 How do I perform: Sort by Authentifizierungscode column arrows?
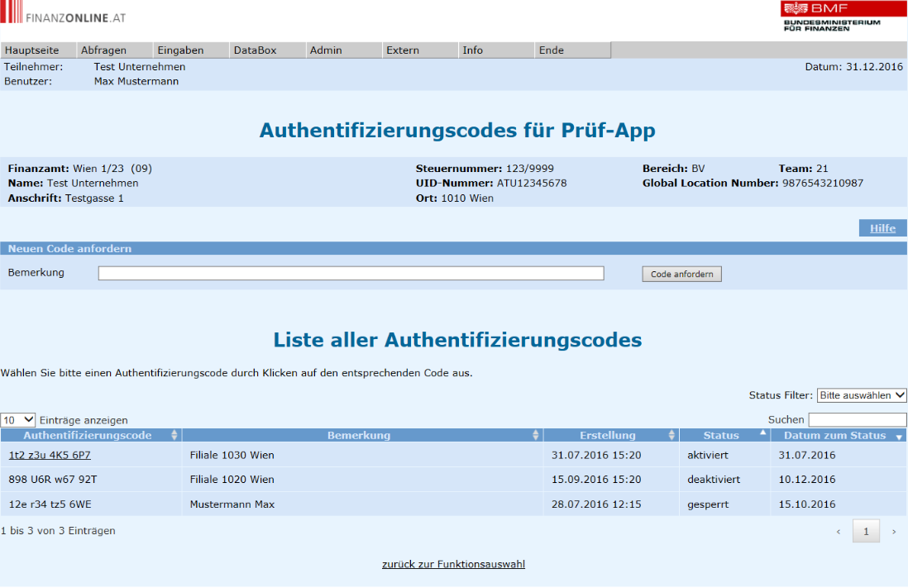pos(174,436)
